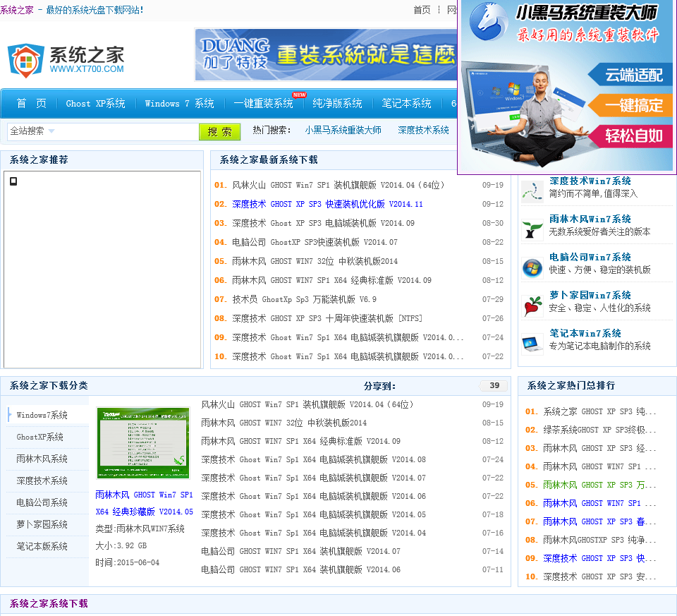Viewport: 677px width, 616px height.
Task: Open 深度技术 Ghost Win7 X64 电脑城装机旗舰版 V2014.05
Action: (x=313, y=515)
